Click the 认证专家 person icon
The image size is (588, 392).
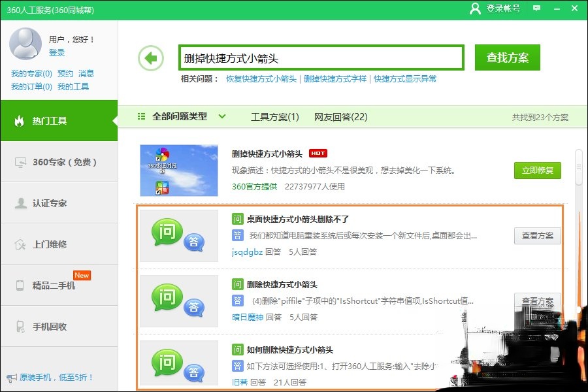tap(20, 203)
